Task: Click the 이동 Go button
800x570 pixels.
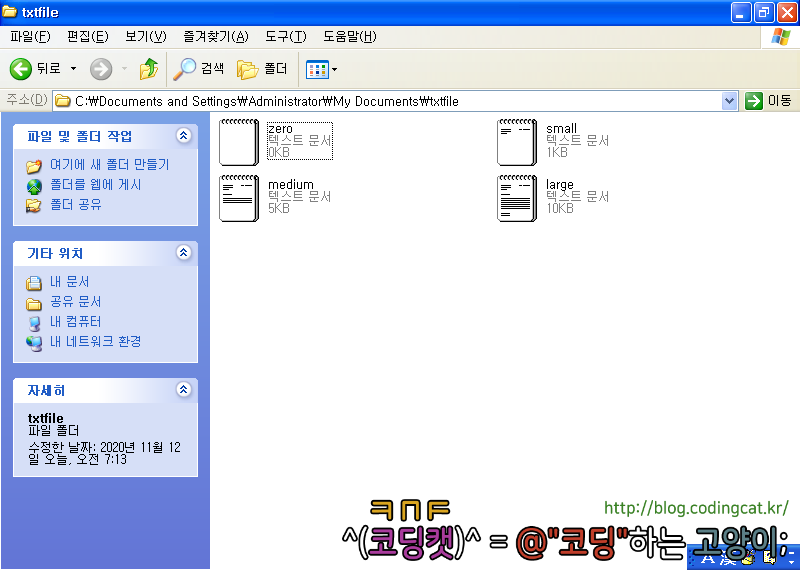Action: [768, 101]
